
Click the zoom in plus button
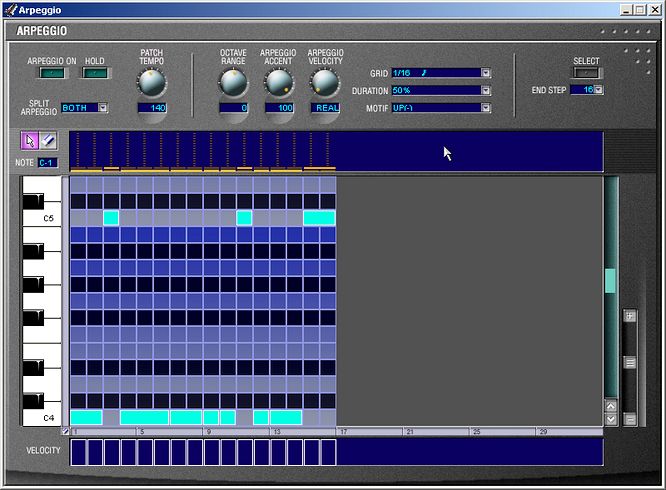pos(630,316)
